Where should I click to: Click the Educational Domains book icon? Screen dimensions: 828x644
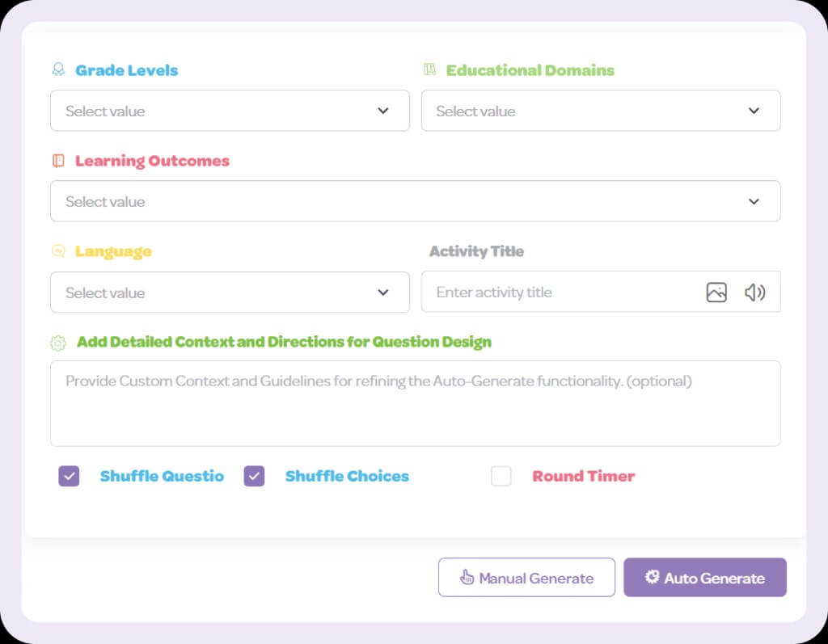pos(430,69)
